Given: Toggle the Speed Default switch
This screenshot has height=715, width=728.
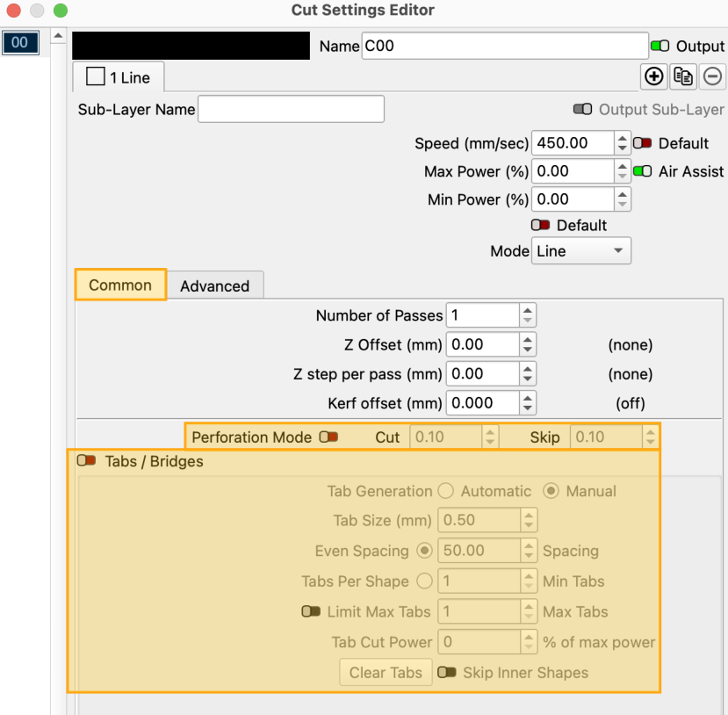Looking at the screenshot, I should point(642,143).
